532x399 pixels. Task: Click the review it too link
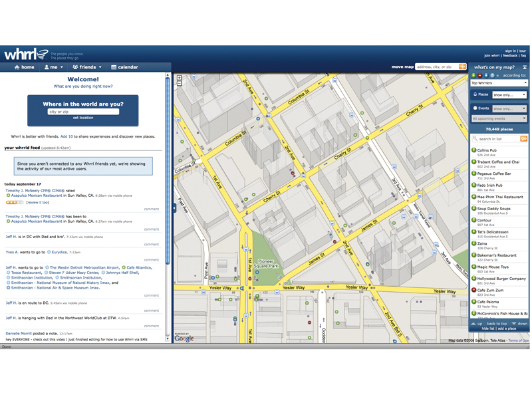(x=38, y=203)
